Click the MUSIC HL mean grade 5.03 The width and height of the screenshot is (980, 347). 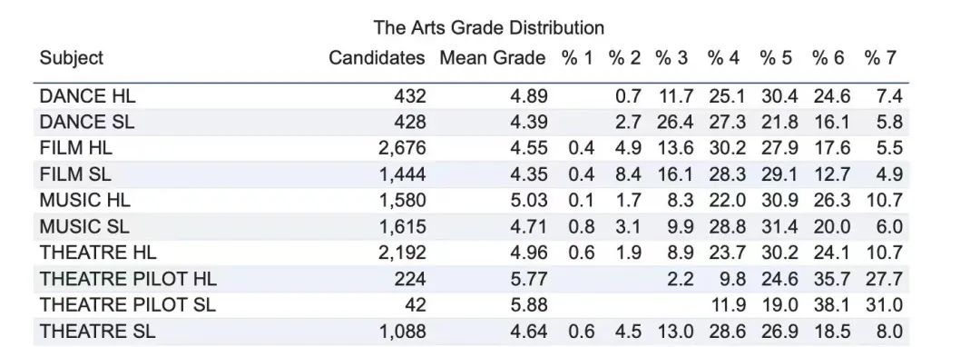(x=529, y=200)
